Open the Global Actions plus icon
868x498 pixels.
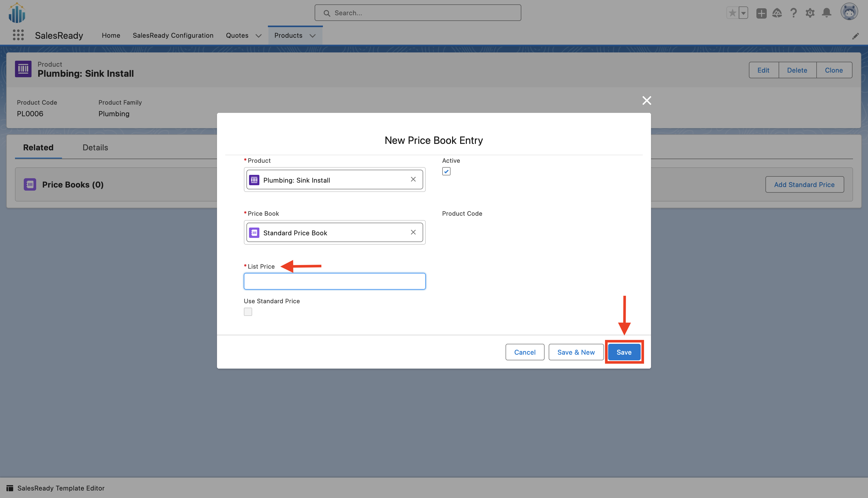761,13
